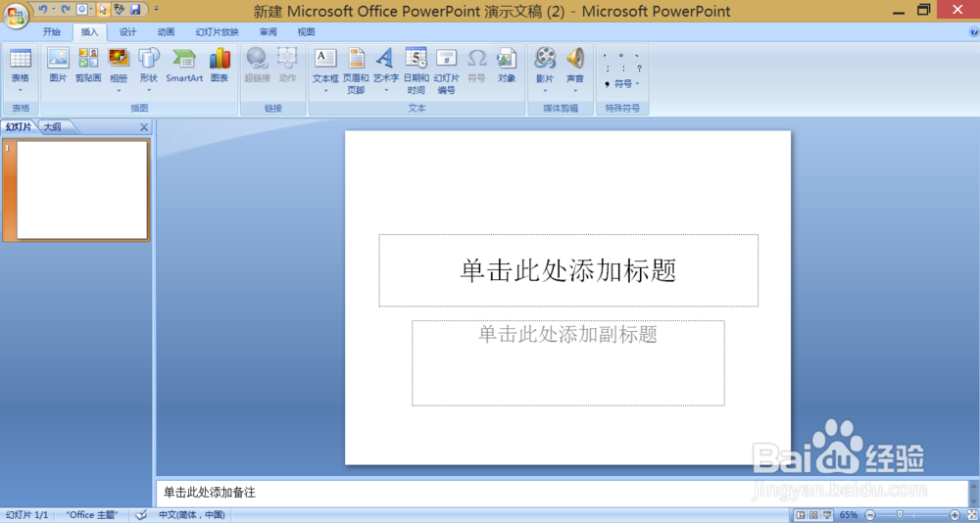Screen dimensions: 980x523
Task: Insert a SmartArt graphic
Action: pos(184,66)
